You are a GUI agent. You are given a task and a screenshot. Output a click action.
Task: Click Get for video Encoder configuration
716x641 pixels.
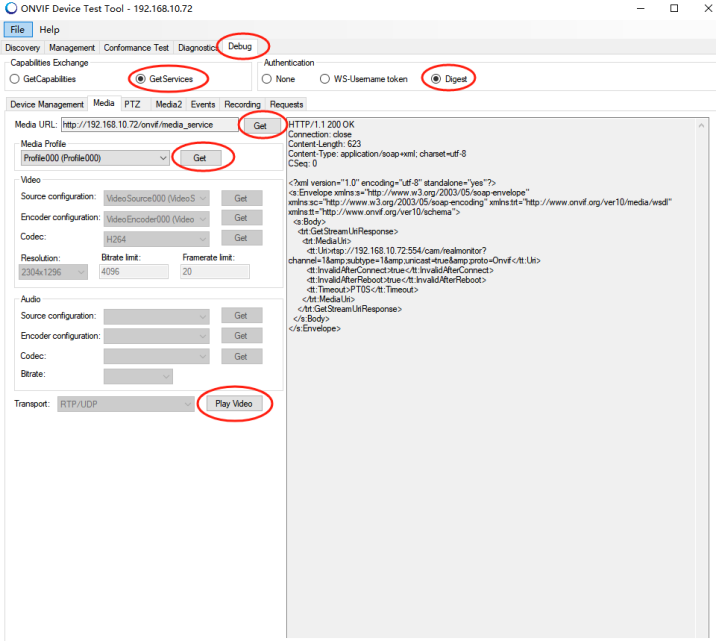tap(241, 218)
